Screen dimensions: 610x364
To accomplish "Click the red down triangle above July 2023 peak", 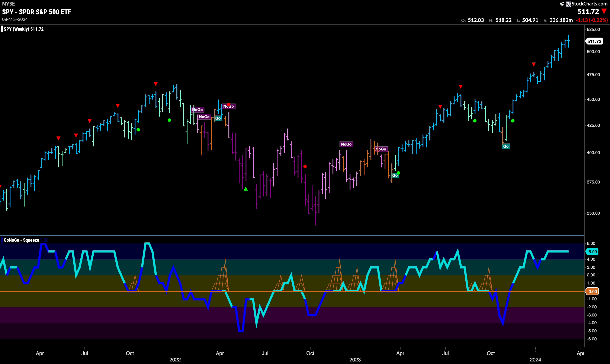I will coord(460,87).
